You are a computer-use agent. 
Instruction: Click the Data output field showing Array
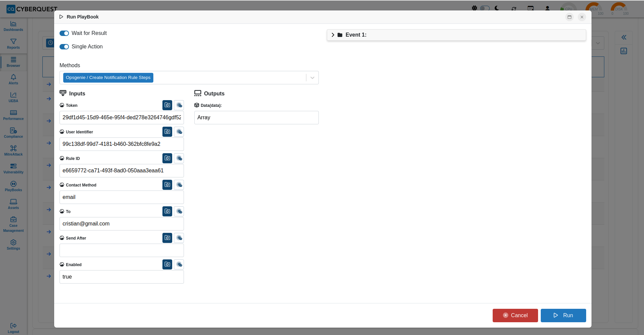pos(257,118)
